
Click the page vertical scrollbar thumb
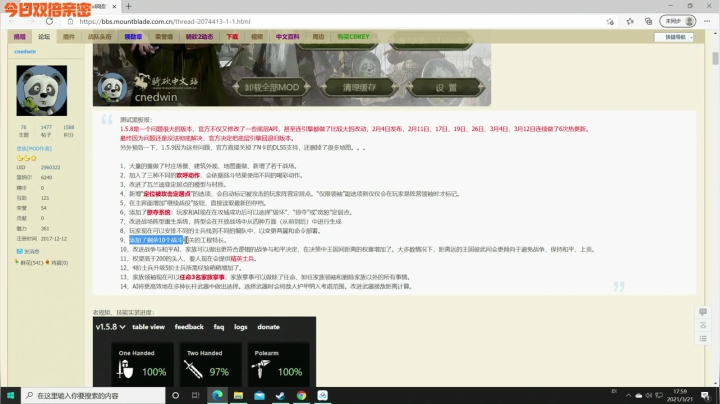[715, 58]
